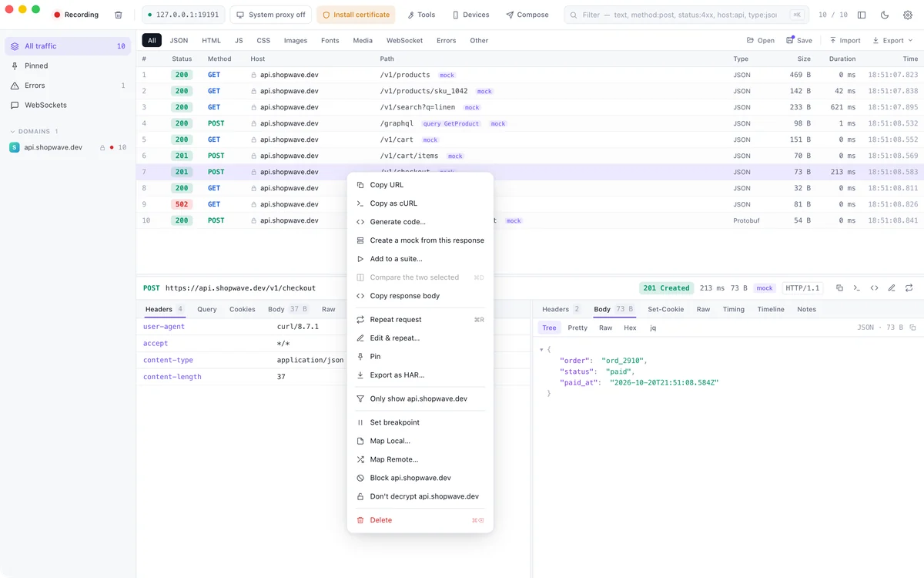Open settings gear icon
This screenshot has width=924, height=578.
pyautogui.click(x=908, y=15)
